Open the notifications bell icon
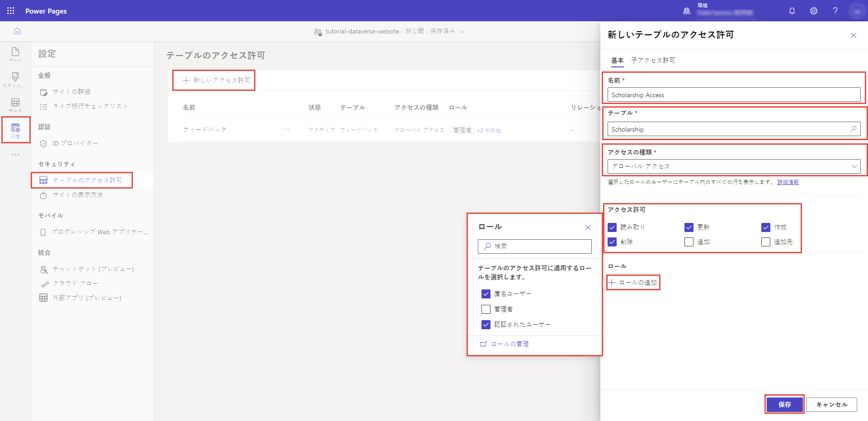 tap(792, 10)
